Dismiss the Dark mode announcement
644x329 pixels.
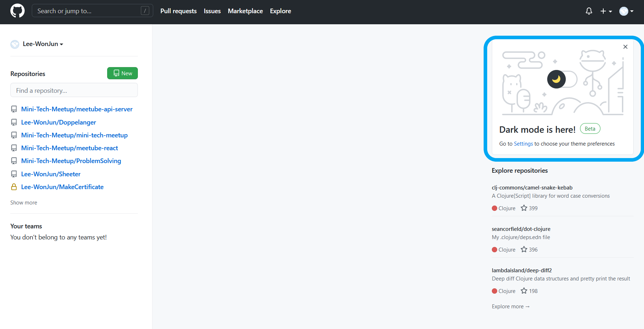click(x=625, y=47)
